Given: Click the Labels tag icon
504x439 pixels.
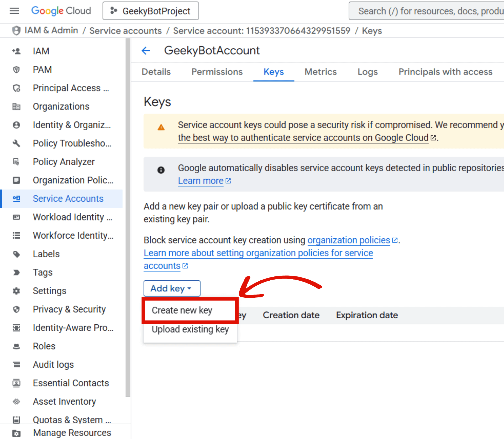Looking at the screenshot, I should (x=16, y=254).
